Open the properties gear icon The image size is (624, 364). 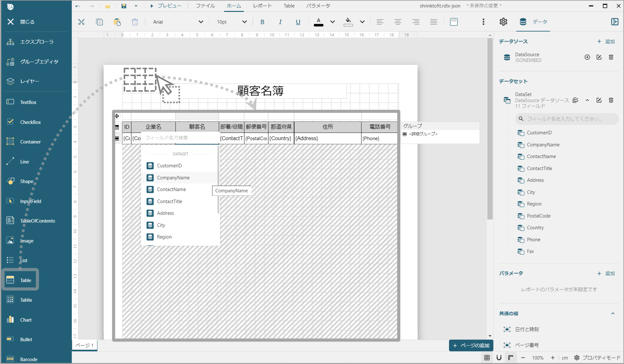click(x=503, y=22)
